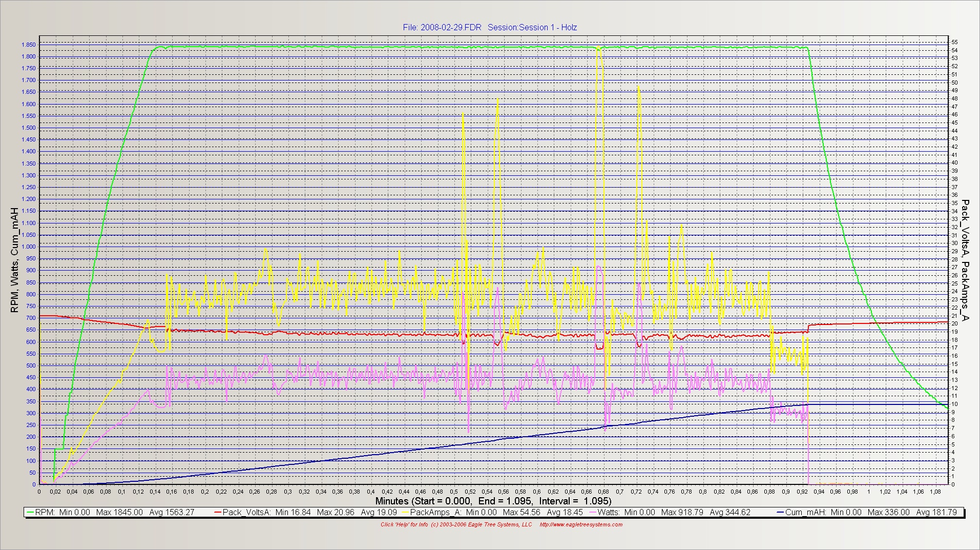
Task: Click the 'Minutes (Start = 0.000, End = 1.095...)' axis title
Action: [x=493, y=501]
